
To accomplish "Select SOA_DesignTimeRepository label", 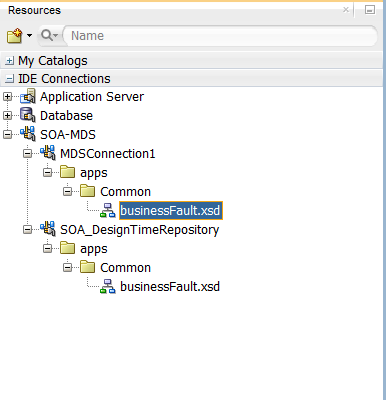I will tap(140, 230).
